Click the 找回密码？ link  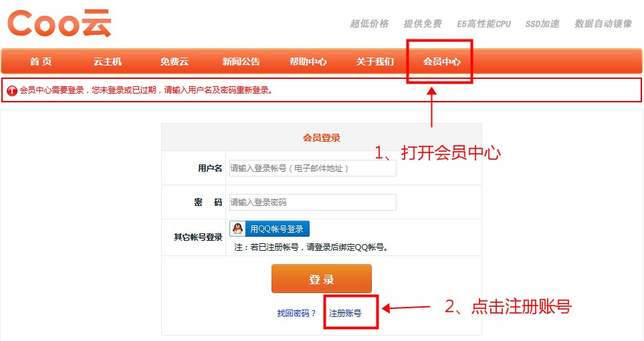coord(297,313)
